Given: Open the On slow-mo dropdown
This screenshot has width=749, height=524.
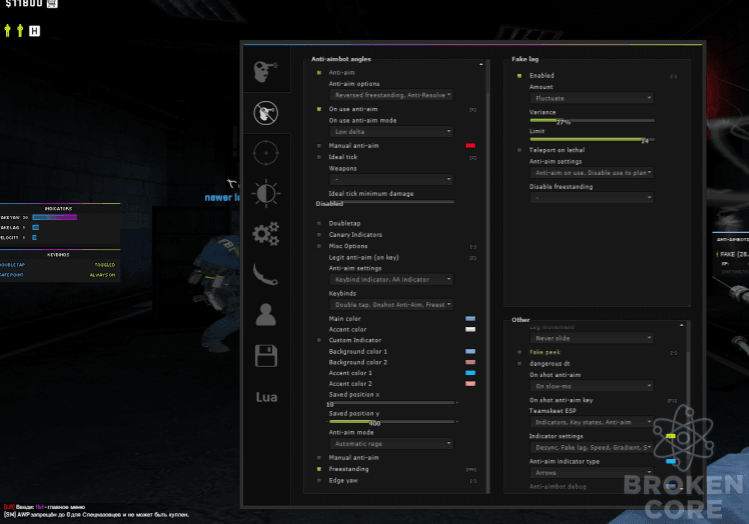Looking at the screenshot, I should pyautogui.click(x=591, y=386).
